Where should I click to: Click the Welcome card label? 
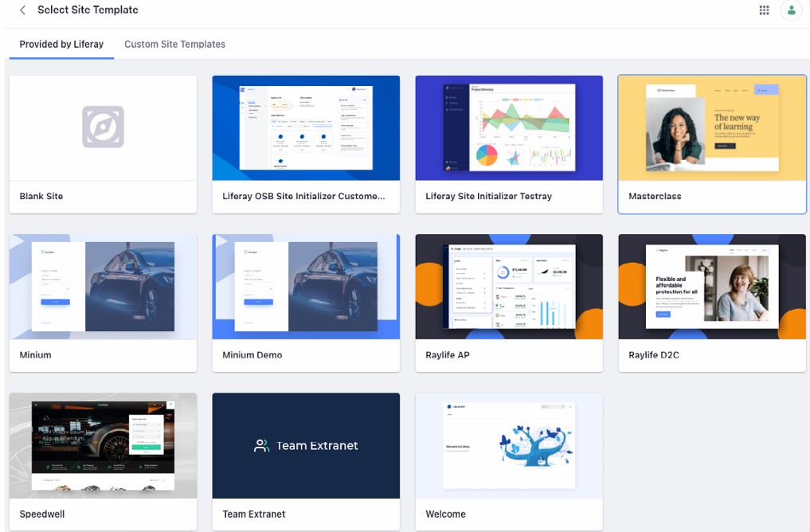tap(446, 514)
